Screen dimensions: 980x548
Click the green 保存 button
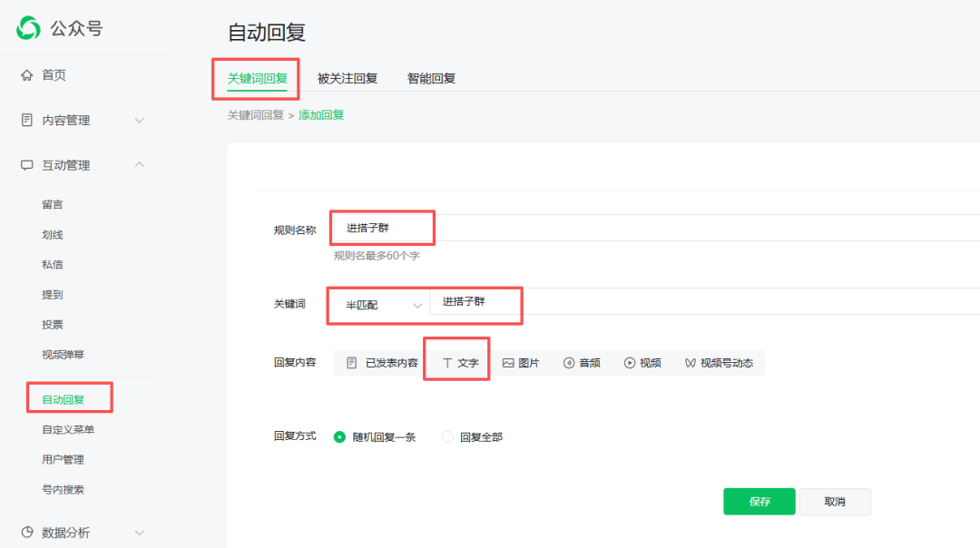point(759,501)
